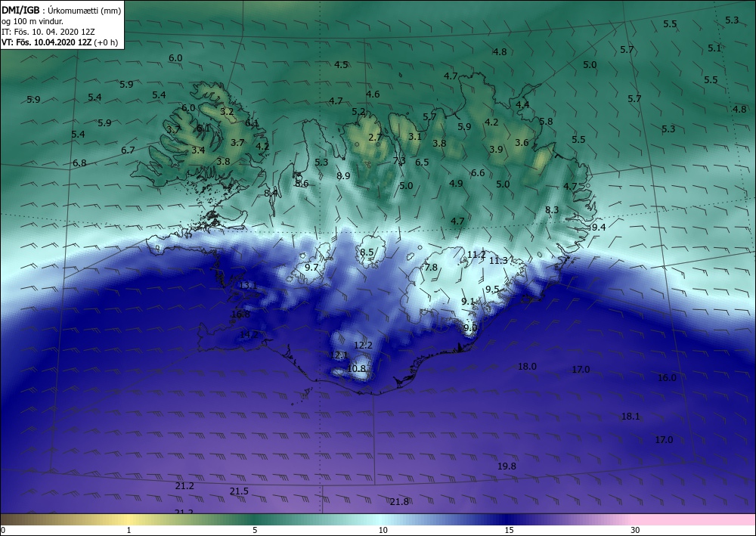This screenshot has width=756, height=536.
Task: Click the 'VT: Fös. 10.04.2020 12Z (+0 h)' line
Action: coord(60,42)
